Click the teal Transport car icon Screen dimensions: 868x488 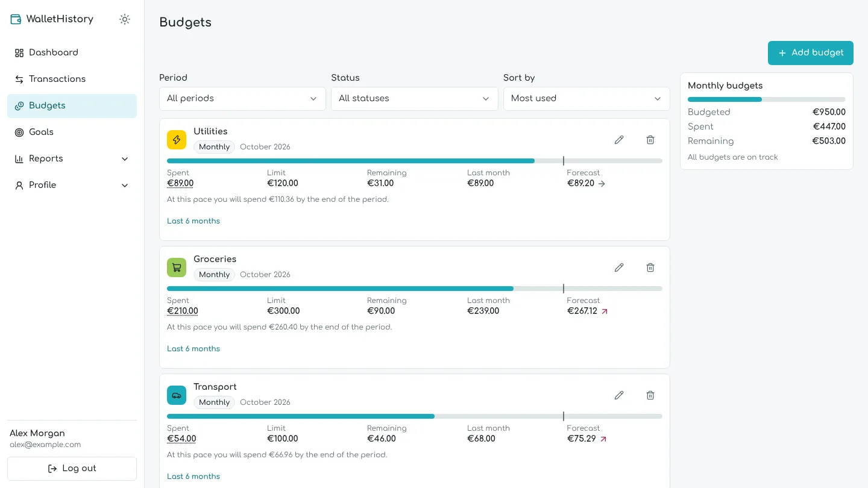177,395
